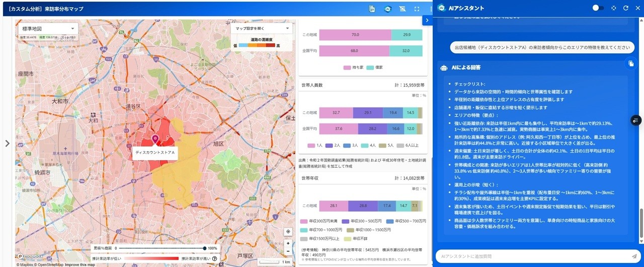This screenshot has height=267, width=644.
Task: Zoom in on the map
Action: (288, 243)
